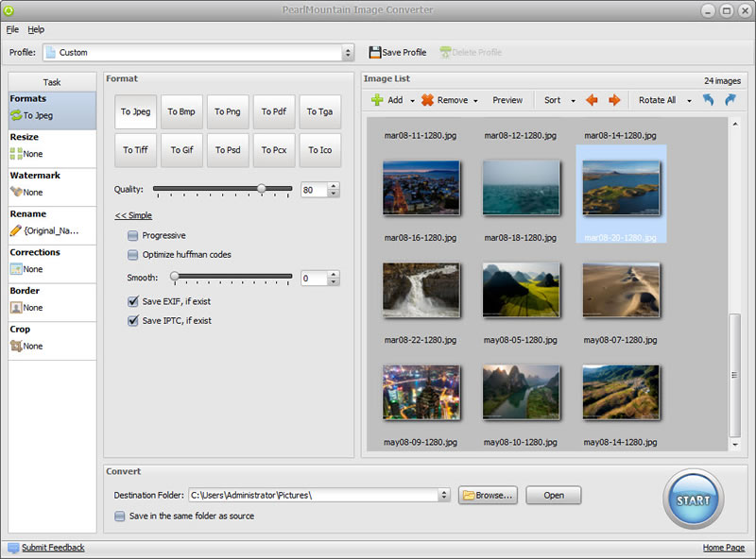This screenshot has width=756, height=559.
Task: Click the image list vertical scrollbar
Action: pos(735,375)
